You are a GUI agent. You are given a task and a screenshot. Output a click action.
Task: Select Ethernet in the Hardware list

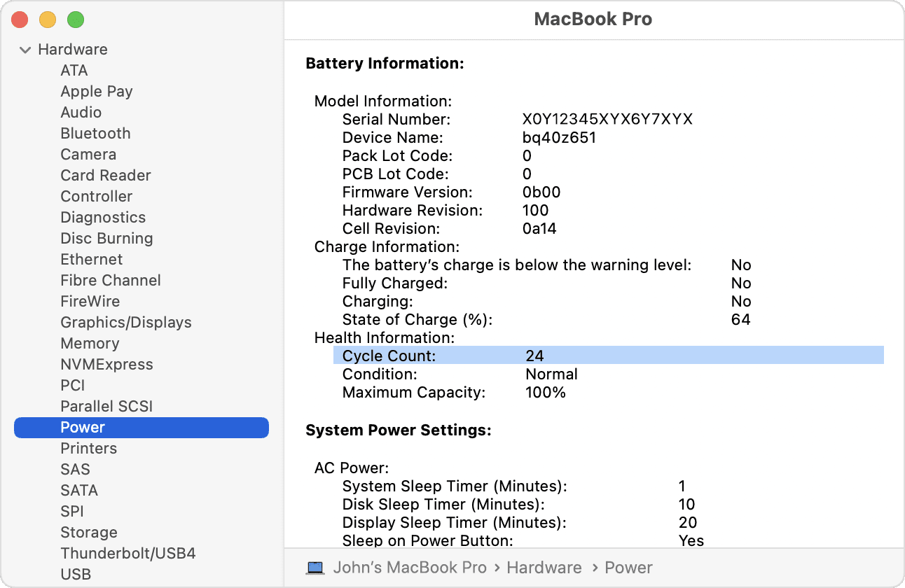(x=91, y=259)
